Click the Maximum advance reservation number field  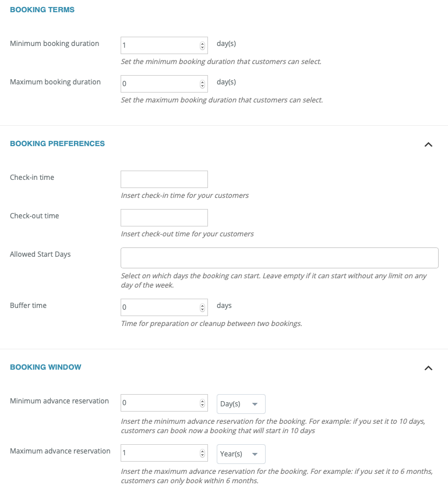tap(158, 454)
